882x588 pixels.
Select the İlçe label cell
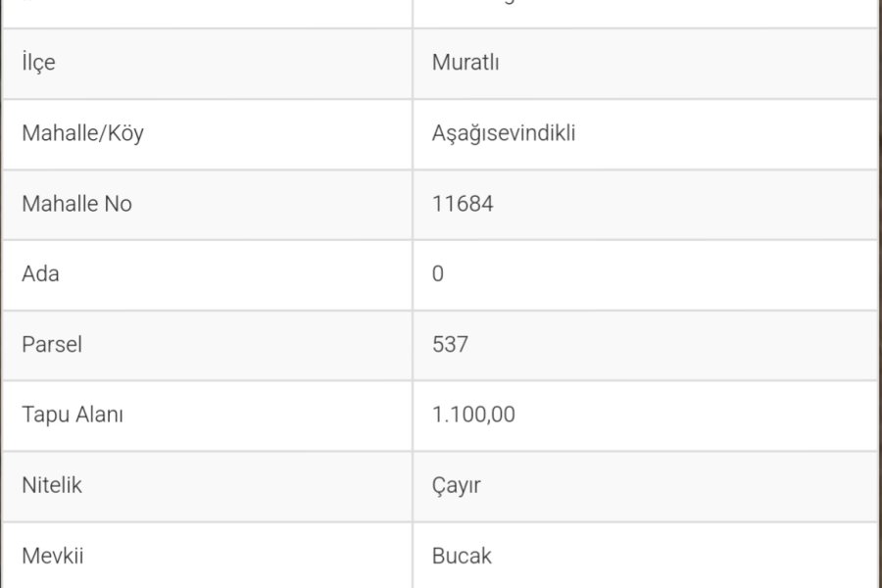pyautogui.click(x=207, y=63)
